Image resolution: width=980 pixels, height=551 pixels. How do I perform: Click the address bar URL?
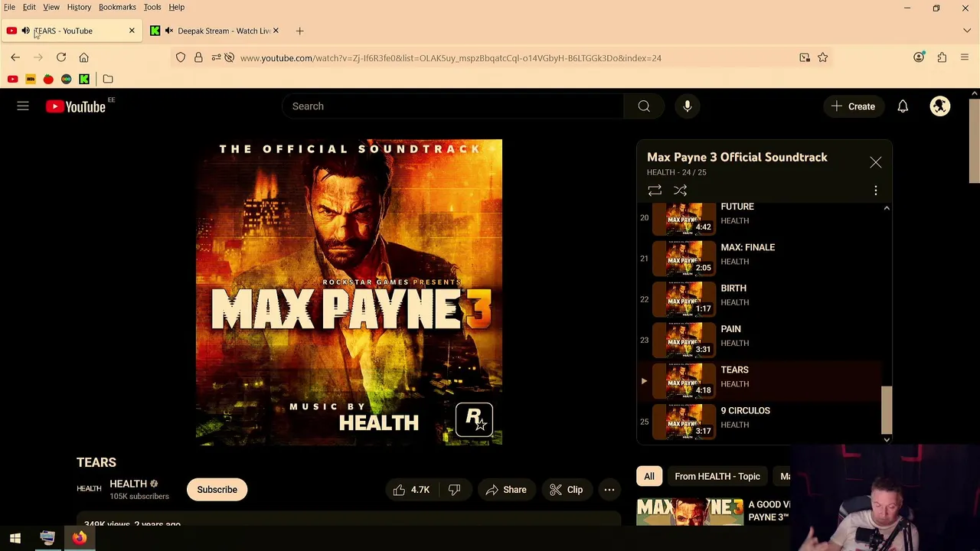(450, 58)
